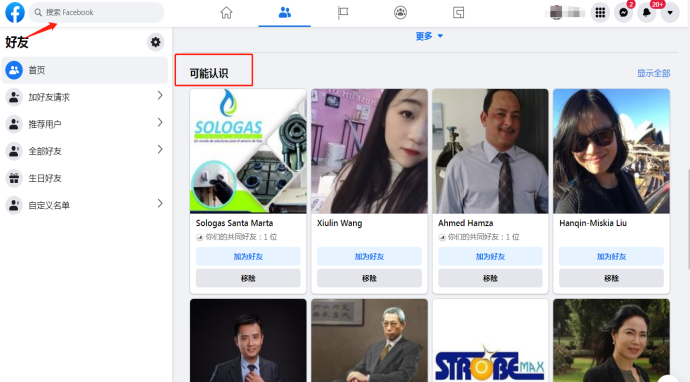Go to Home feed icon in top bar
Image resolution: width=690 pixels, height=382 pixels.
226,13
